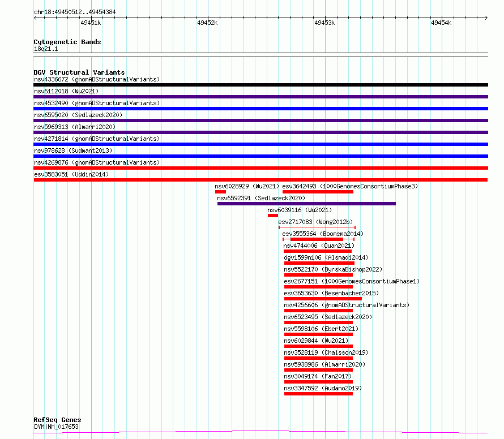
Task: Click the 49451k ruler tick label
Action: click(91, 23)
